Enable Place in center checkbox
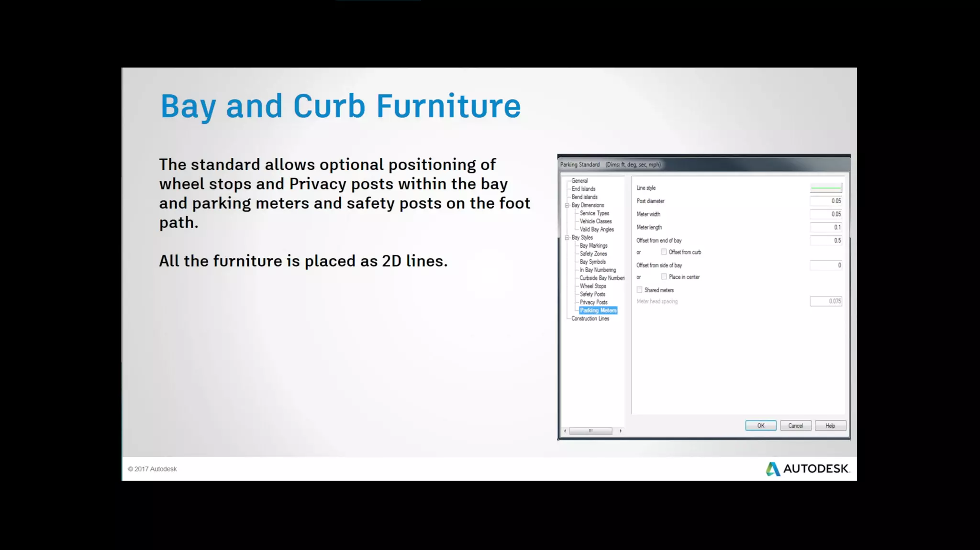Image resolution: width=980 pixels, height=550 pixels. click(664, 277)
